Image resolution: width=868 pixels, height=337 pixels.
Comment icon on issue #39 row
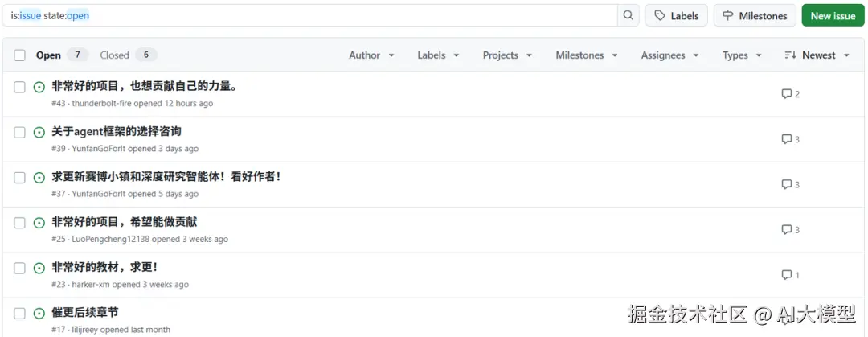tap(786, 139)
